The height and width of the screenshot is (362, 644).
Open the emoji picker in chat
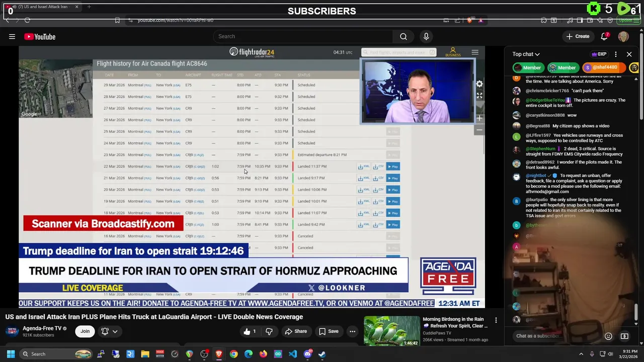click(608, 336)
